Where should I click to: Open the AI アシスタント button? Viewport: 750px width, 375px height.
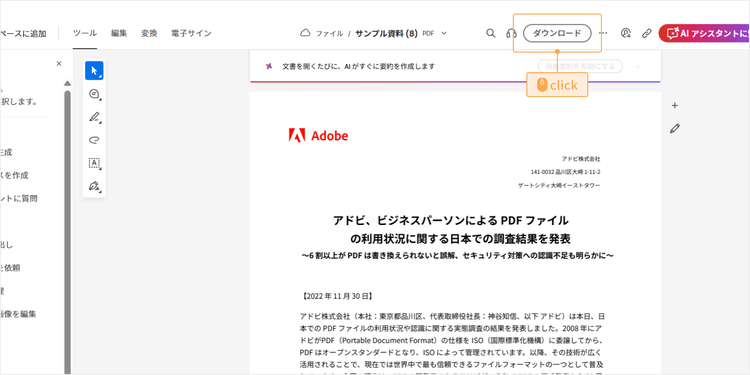coord(704,33)
